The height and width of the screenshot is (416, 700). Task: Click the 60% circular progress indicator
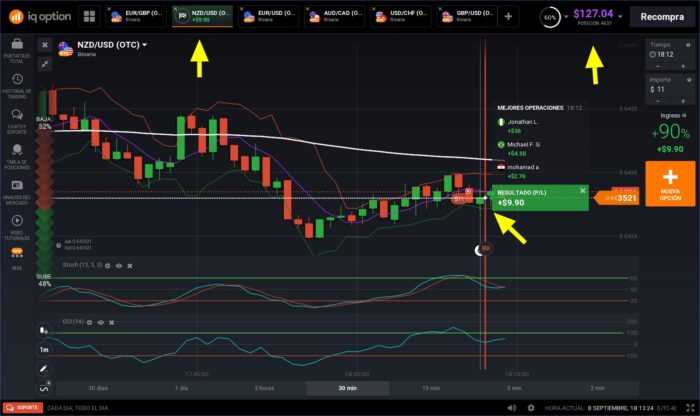(550, 17)
